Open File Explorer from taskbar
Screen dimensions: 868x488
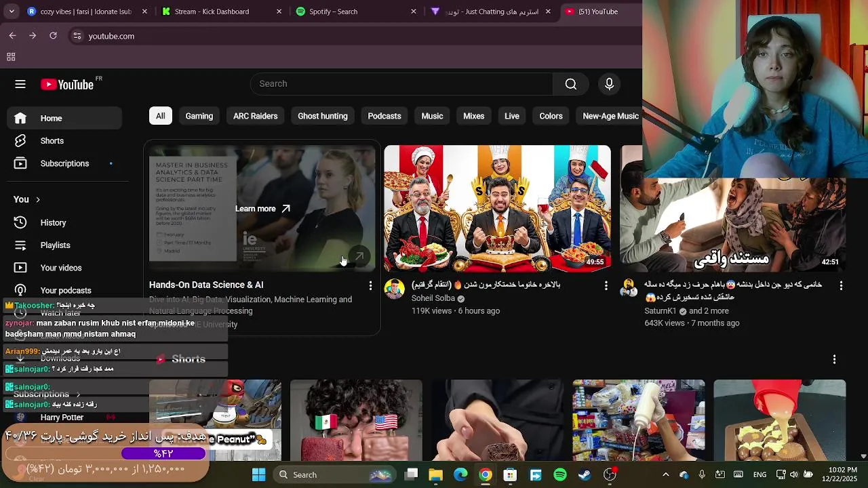[x=435, y=474]
